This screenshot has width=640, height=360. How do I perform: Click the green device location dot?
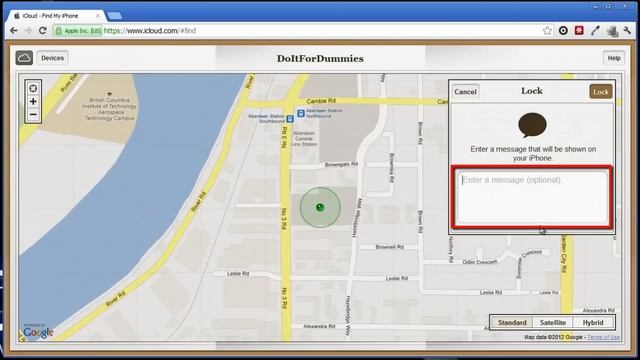[x=320, y=207]
